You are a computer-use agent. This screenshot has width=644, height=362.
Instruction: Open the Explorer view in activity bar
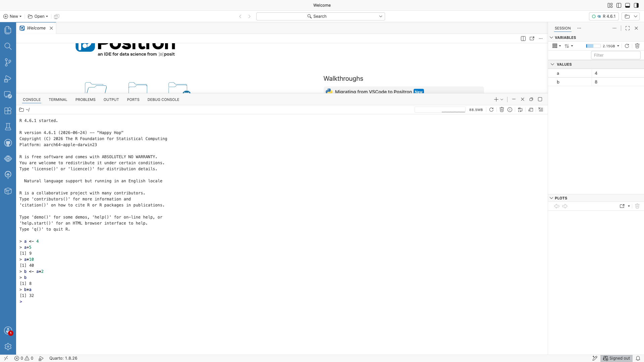[x=8, y=30]
